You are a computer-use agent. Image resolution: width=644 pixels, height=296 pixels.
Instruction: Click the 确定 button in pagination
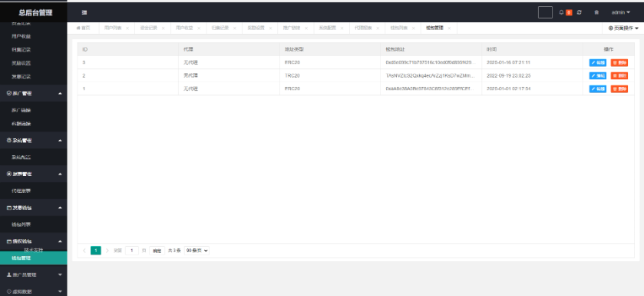click(x=157, y=251)
